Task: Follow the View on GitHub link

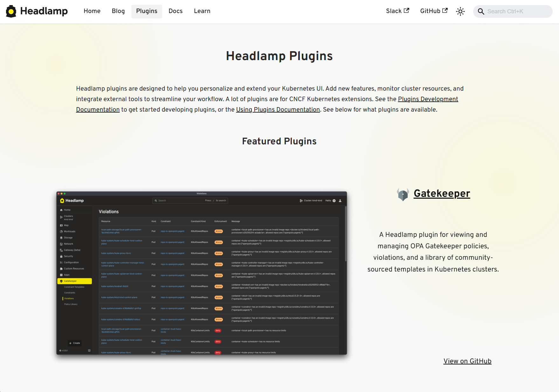Action: point(467,361)
